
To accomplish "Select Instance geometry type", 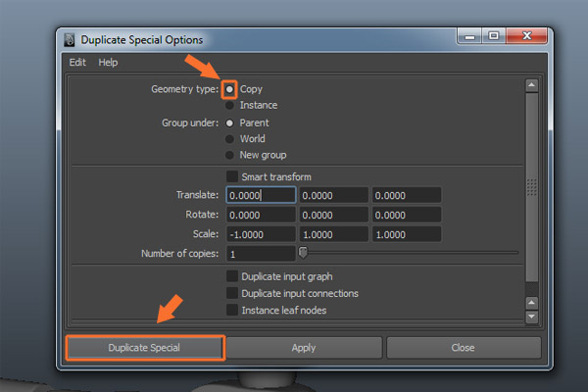I will pyautogui.click(x=230, y=105).
